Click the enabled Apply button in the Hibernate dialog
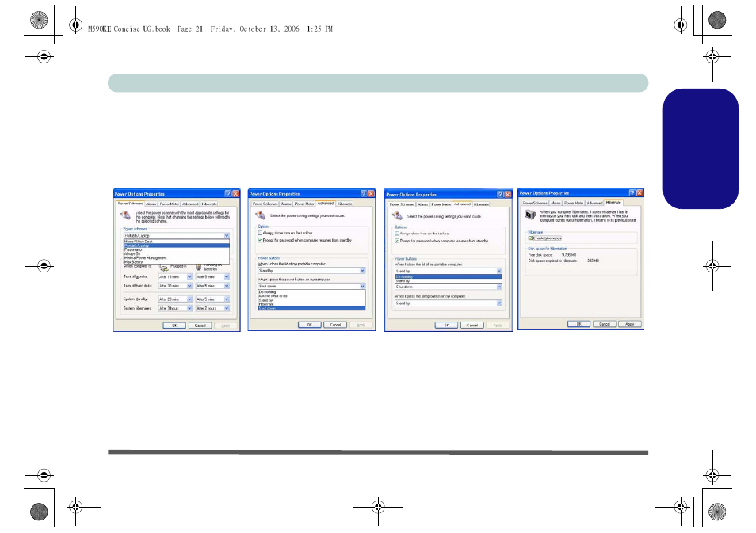The height and width of the screenshot is (533, 756). [630, 324]
